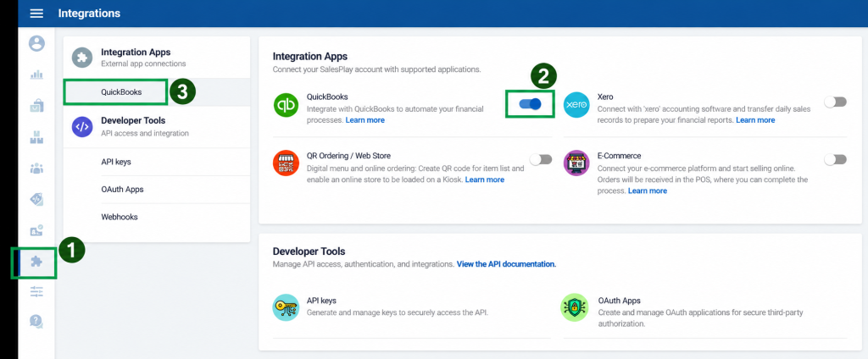Open the shopping bag sidebar icon
The width and height of the screenshot is (868, 359).
click(36, 105)
